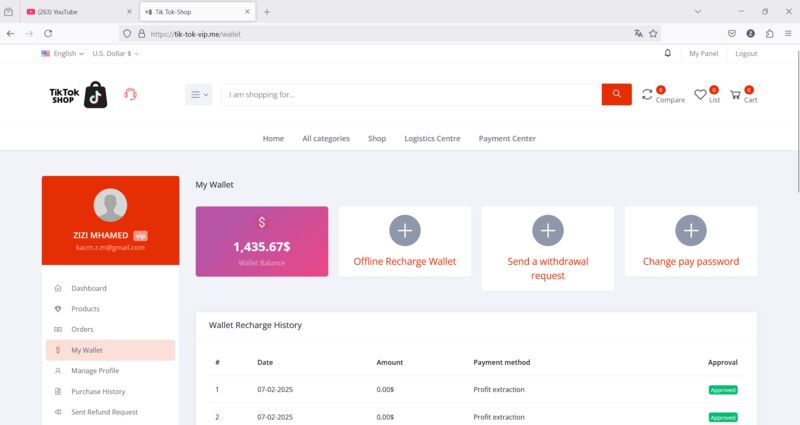Click the Purchase History document icon

pyautogui.click(x=58, y=391)
